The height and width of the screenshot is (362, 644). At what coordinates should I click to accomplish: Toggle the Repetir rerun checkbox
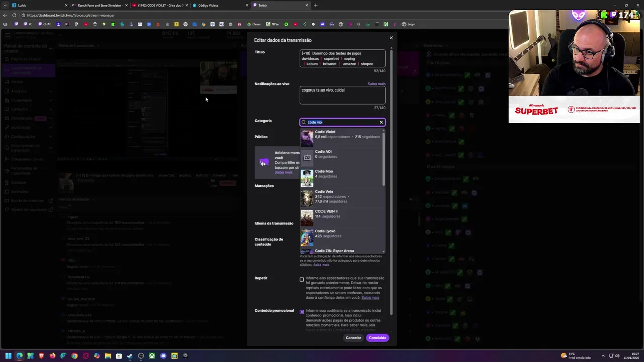[302, 280]
